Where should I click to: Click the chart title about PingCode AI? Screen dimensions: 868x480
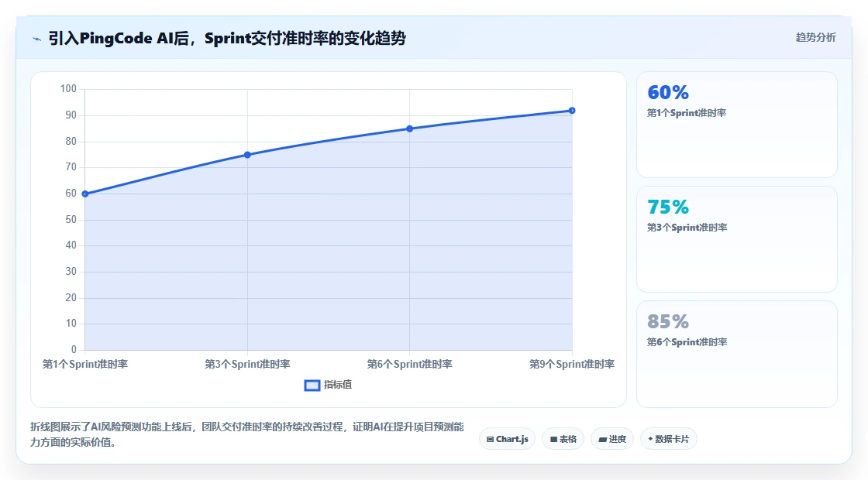click(227, 38)
